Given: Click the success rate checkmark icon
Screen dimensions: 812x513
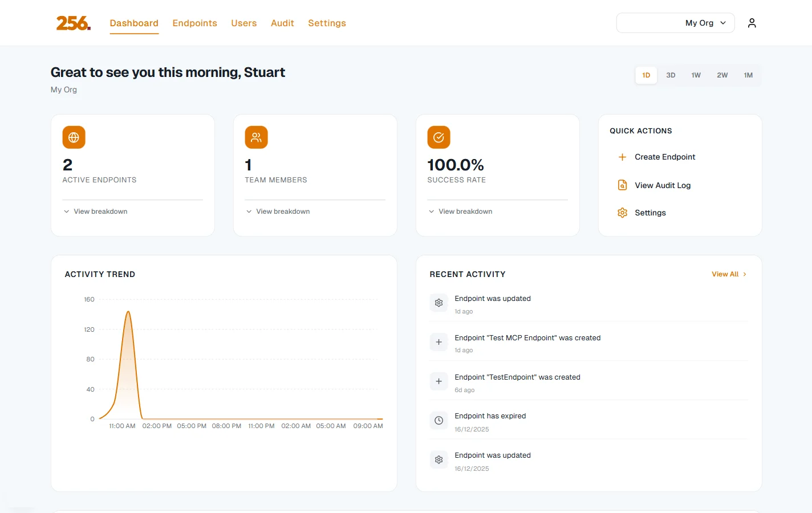Looking at the screenshot, I should point(439,137).
